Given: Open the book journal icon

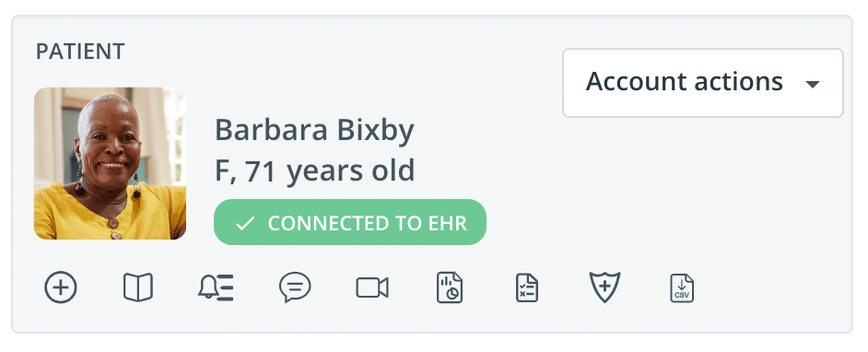Looking at the screenshot, I should coord(138,287).
